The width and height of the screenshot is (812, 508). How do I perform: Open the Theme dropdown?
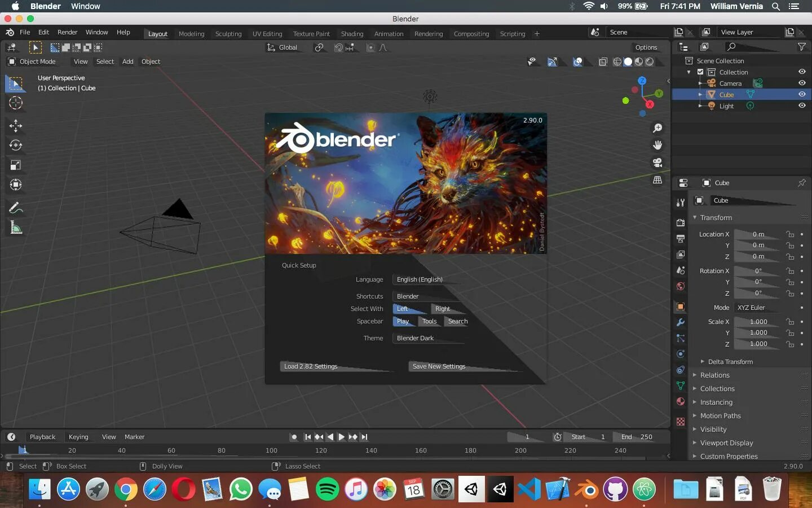[429, 338]
